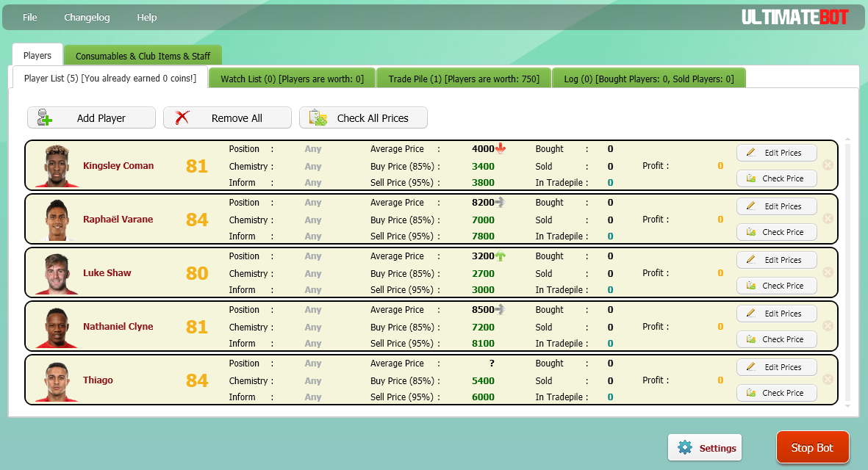Remove Thiago with the X icon
Image resolution: width=868 pixels, height=470 pixels.
828,380
